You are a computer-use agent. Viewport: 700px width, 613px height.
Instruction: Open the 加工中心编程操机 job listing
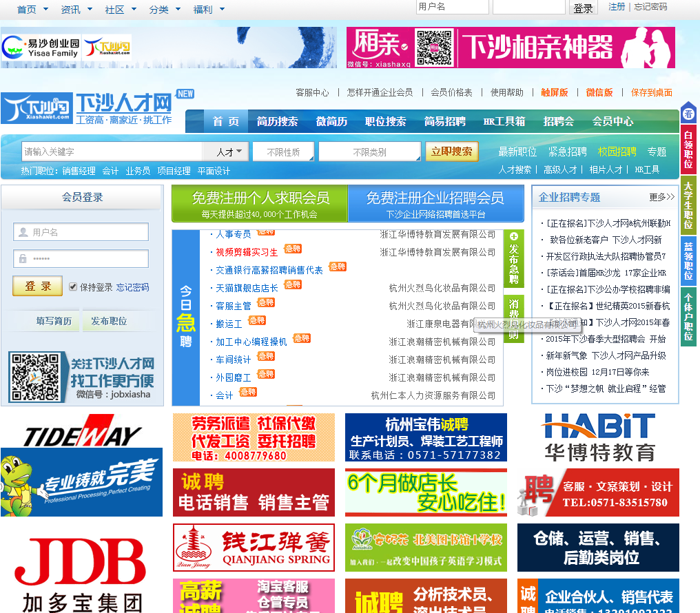click(251, 342)
